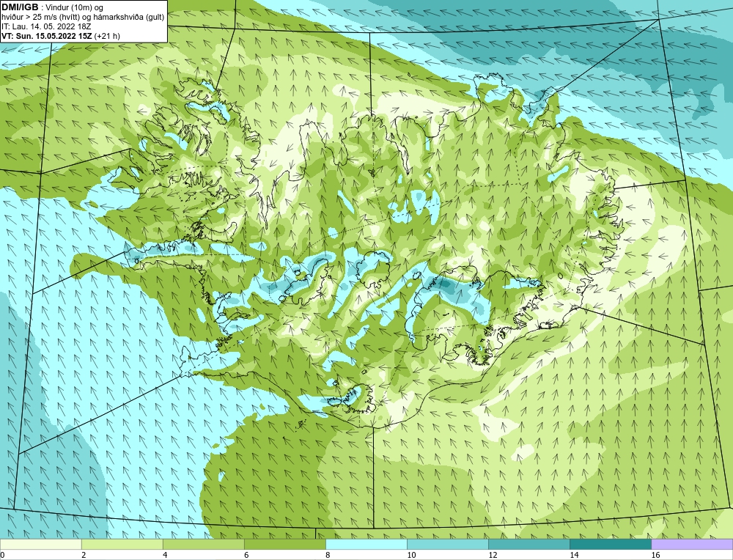Click the 4–6 m/s green legend swatch
Image resolution: width=733 pixels, height=560 pixels.
(x=203, y=544)
